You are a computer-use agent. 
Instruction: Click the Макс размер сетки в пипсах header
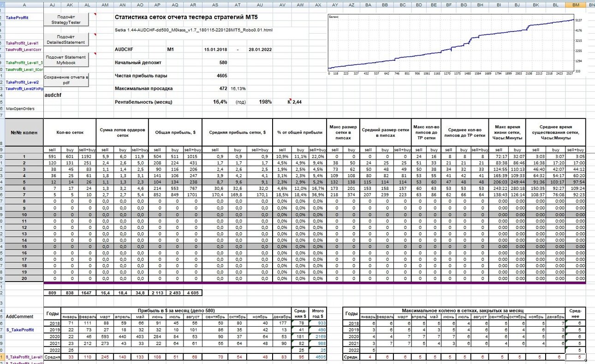tap(343, 132)
